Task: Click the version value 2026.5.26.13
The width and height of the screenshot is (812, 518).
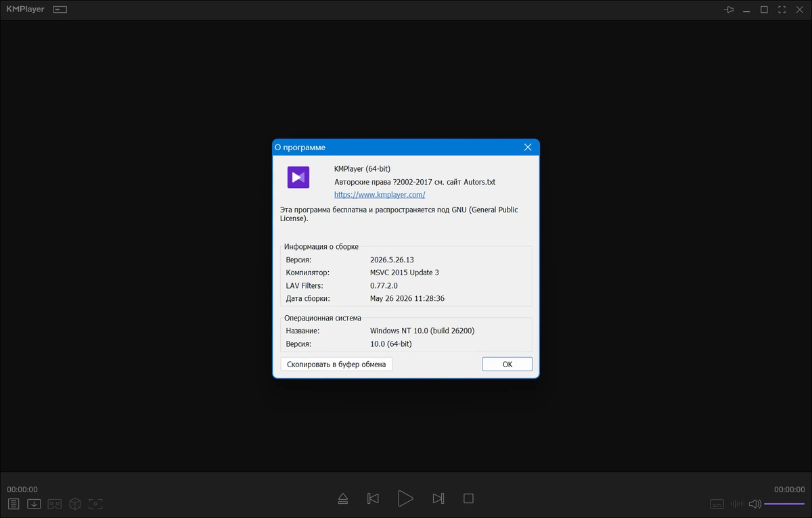Action: [x=392, y=260]
